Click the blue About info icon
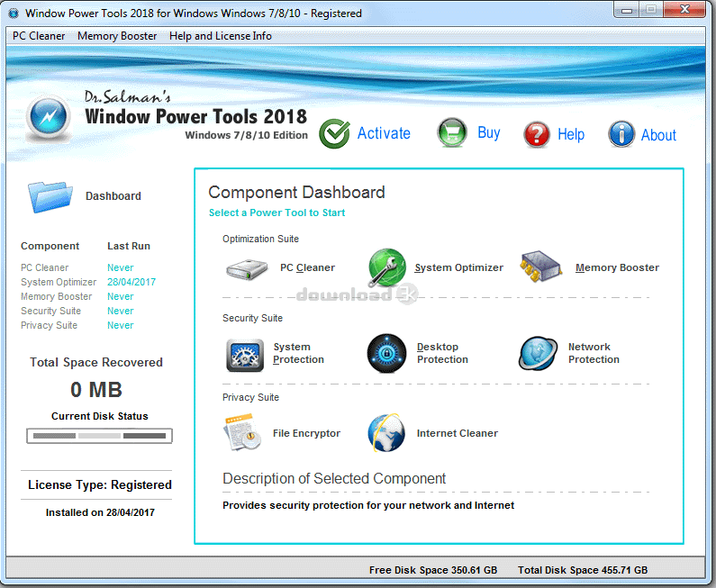This screenshot has width=716, height=588. point(621,134)
